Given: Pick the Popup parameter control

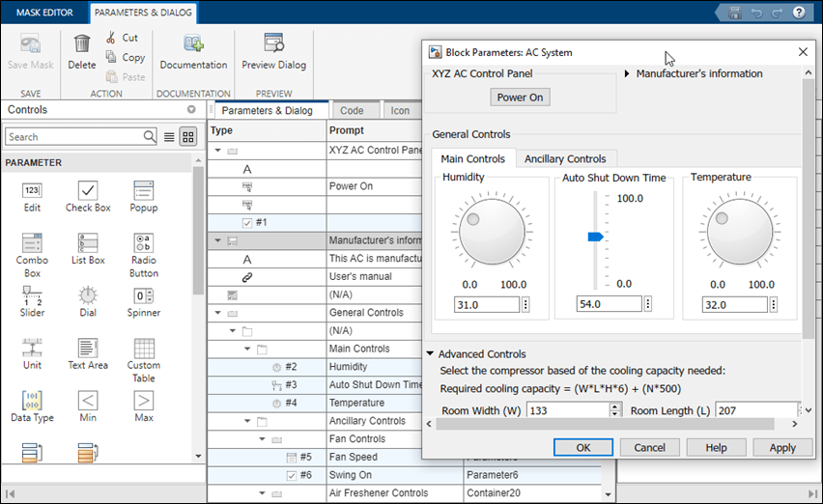Looking at the screenshot, I should tap(143, 190).
